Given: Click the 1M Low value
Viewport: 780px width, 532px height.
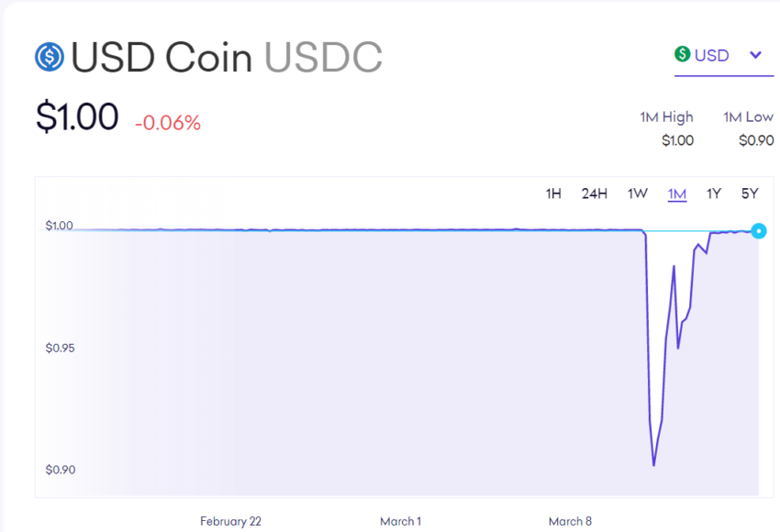Looking at the screenshot, I should (x=756, y=140).
